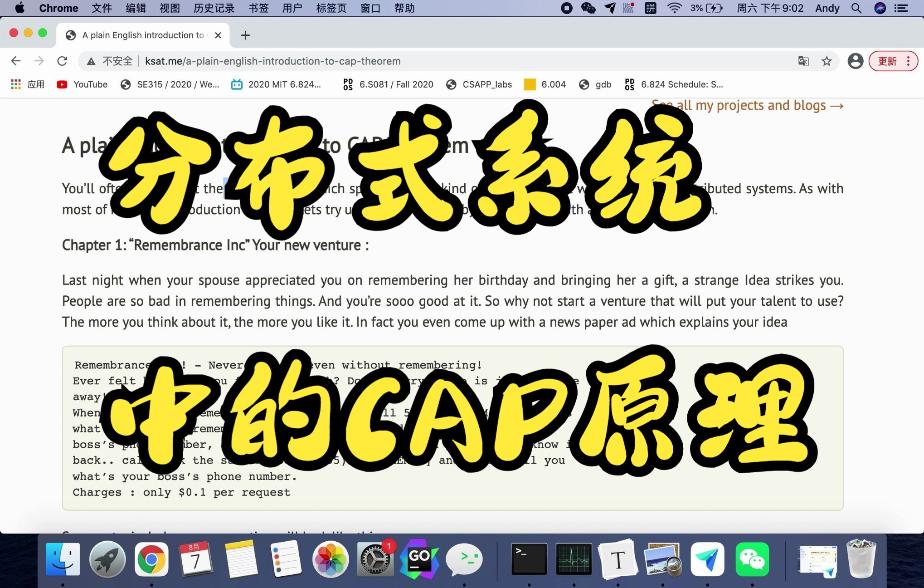924x588 pixels.
Task: Open the 标签页 (Tab) menu
Action: 331,8
